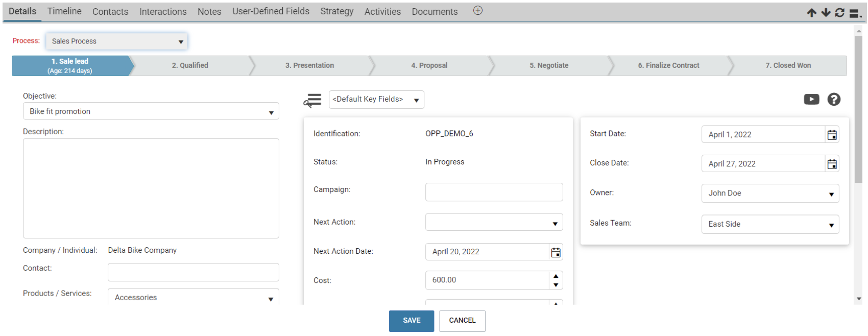Click the CANCEL button
The width and height of the screenshot is (868, 336).
click(462, 321)
